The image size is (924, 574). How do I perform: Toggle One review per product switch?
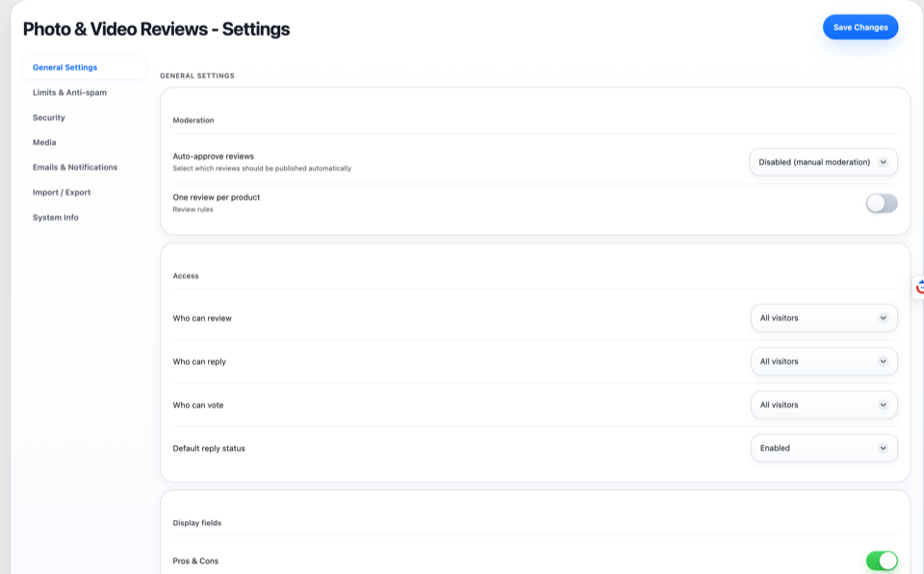click(x=882, y=203)
